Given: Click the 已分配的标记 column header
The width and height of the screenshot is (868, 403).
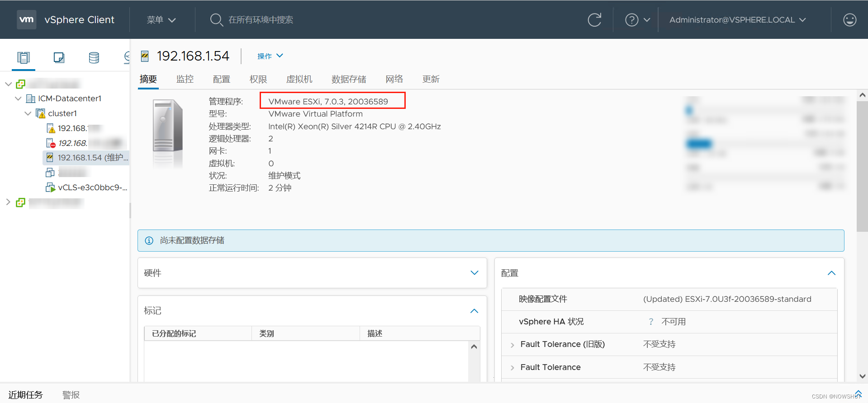Looking at the screenshot, I should 198,333.
